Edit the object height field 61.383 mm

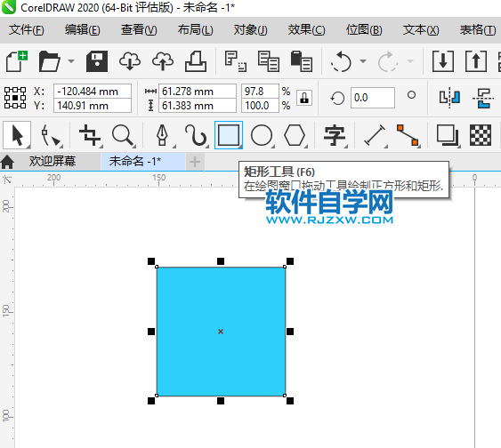pos(198,106)
